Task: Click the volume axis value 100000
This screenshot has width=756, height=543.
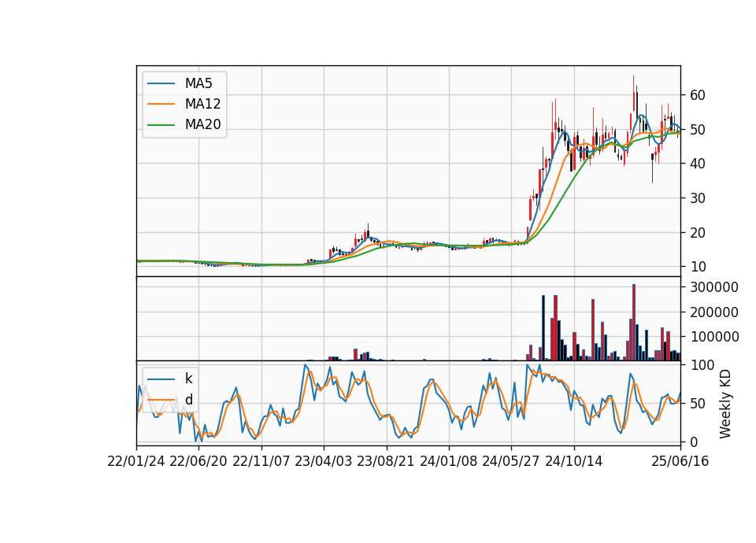Action: 714,337
